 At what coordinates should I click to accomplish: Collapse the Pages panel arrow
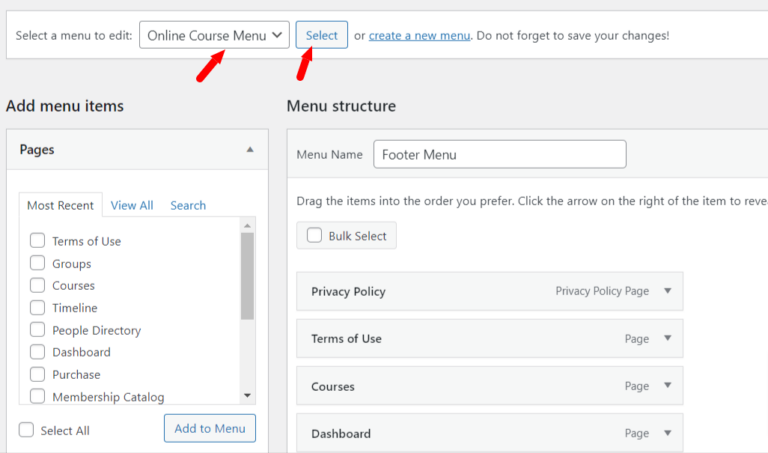coord(250,150)
